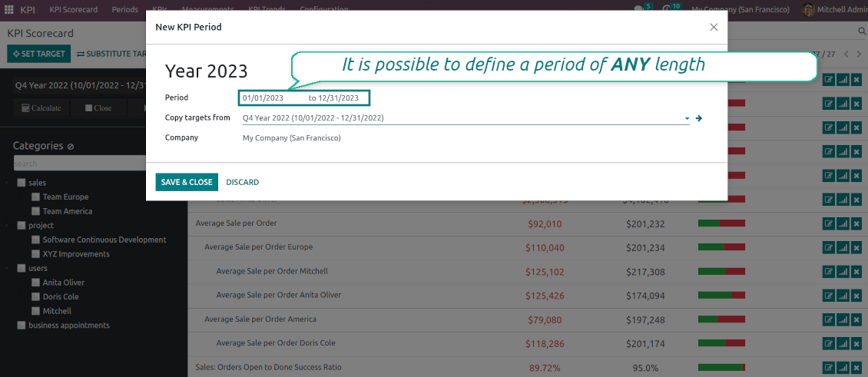Open external link arrow beside Copy targets
Image resolution: width=868 pixels, height=377 pixels.
coord(699,118)
